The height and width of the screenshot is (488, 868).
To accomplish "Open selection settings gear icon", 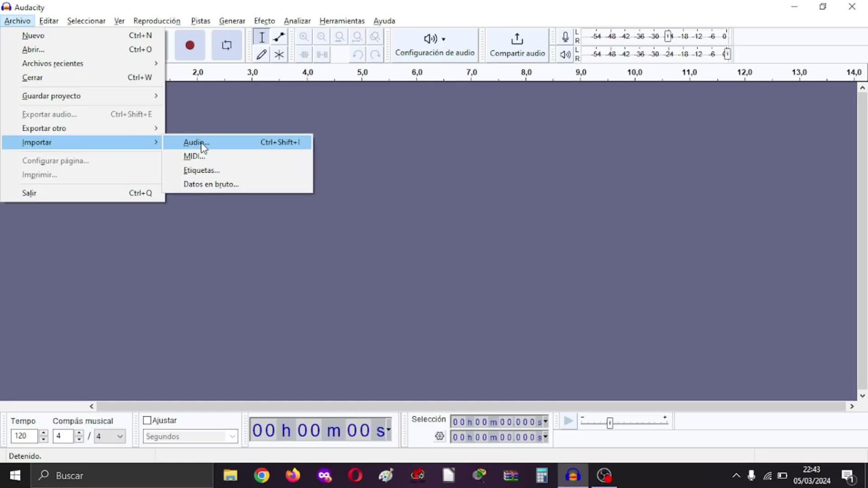I will coord(439,436).
